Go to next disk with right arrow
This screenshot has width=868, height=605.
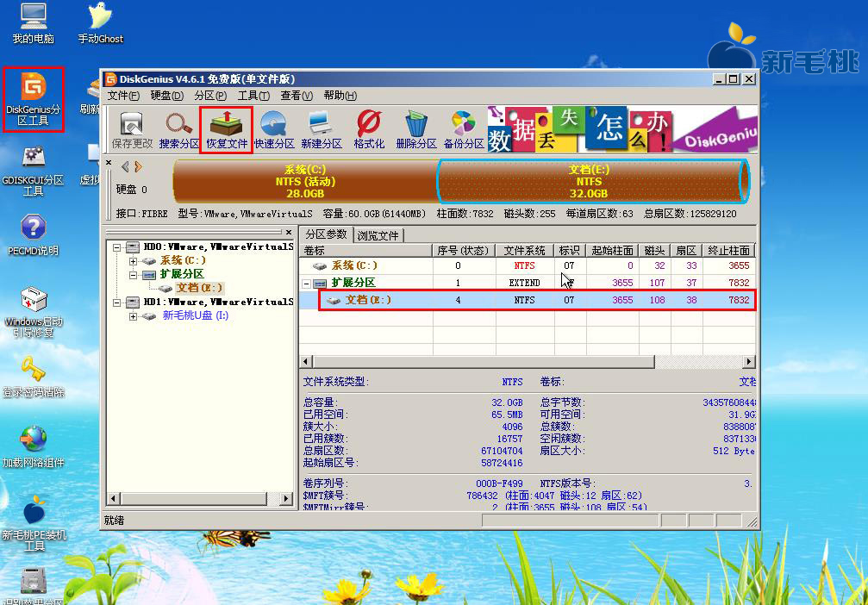[x=138, y=166]
